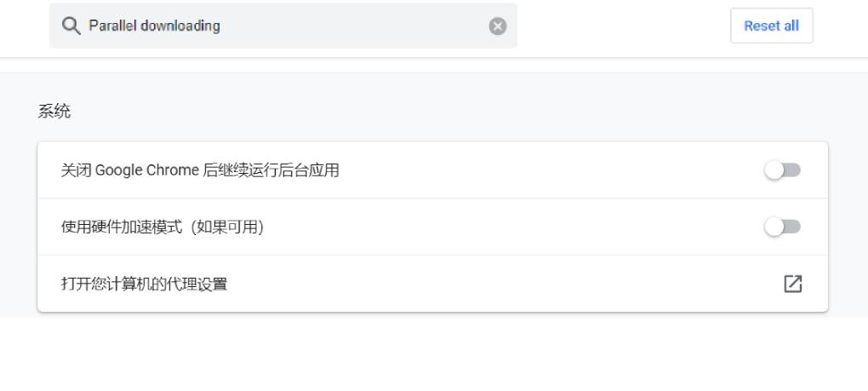Click the magnifier search icon
868x391 pixels.
point(71,26)
